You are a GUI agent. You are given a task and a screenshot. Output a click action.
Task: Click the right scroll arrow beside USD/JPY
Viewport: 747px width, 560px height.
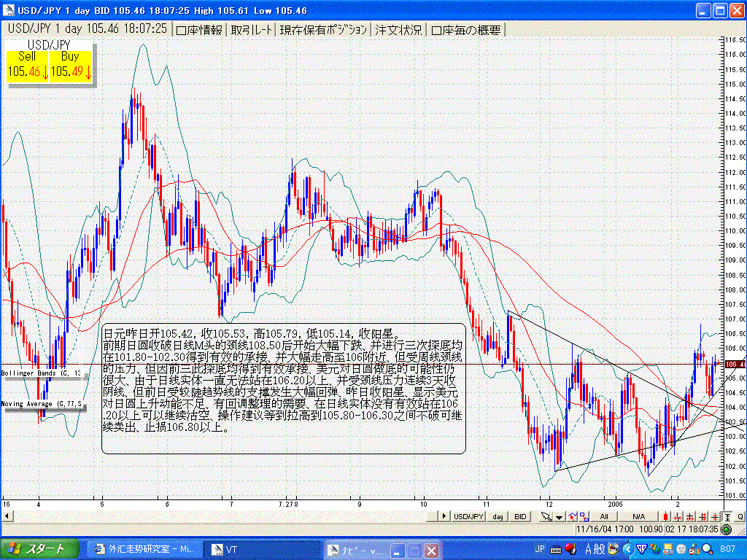click(x=444, y=516)
